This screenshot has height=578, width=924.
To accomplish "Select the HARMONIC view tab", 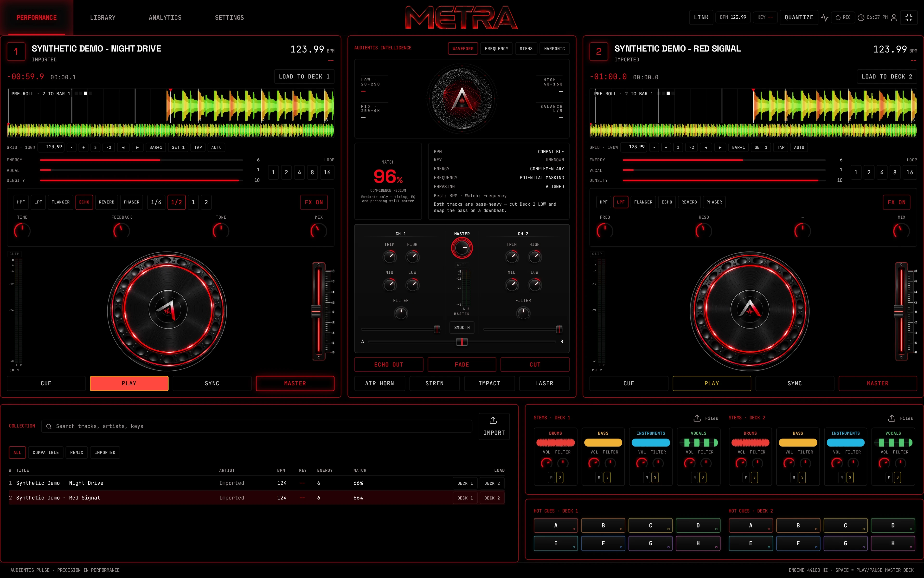I will (x=554, y=49).
